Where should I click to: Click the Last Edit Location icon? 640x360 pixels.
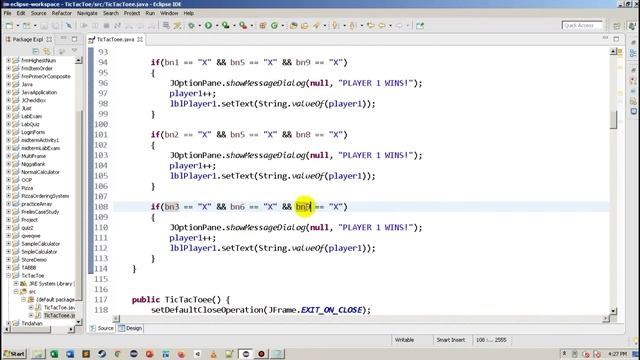coord(370,26)
